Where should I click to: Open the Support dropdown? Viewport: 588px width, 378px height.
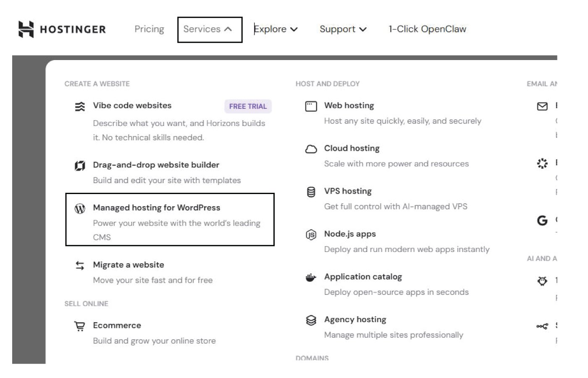343,29
